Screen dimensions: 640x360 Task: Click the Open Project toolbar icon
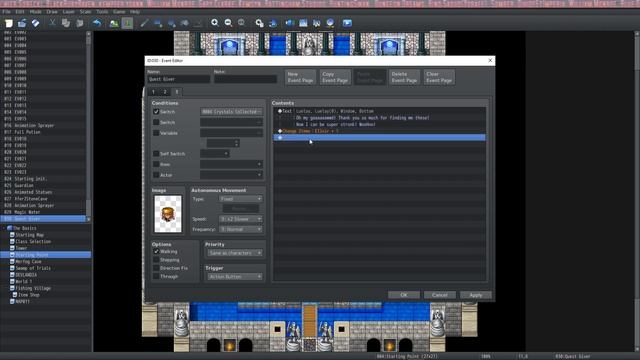22,23
